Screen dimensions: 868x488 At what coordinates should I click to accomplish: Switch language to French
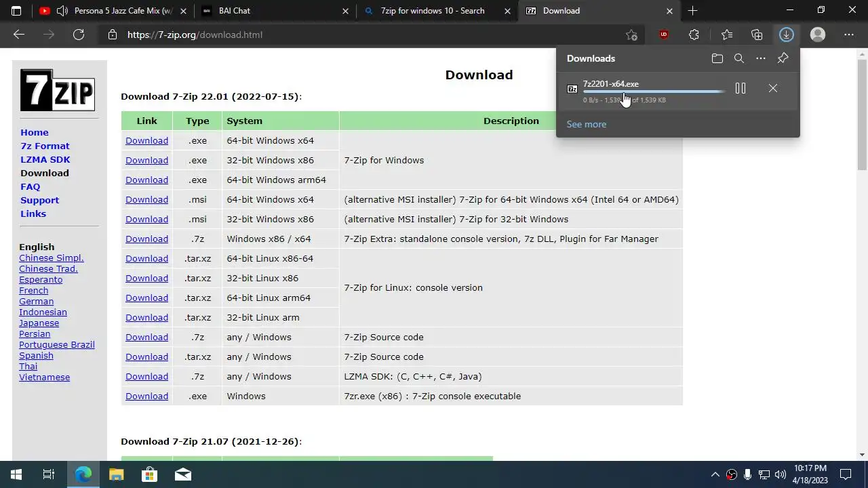(x=33, y=290)
